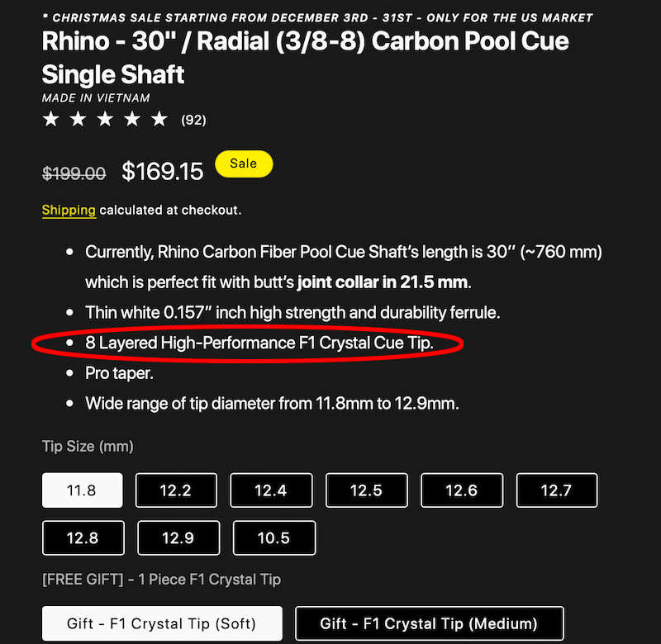Viewport: 661px width, 644px height.
Task: Click the first review star
Action: 50,120
